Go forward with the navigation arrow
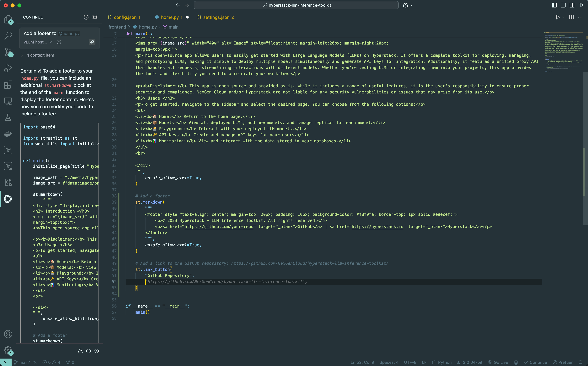 click(x=186, y=5)
